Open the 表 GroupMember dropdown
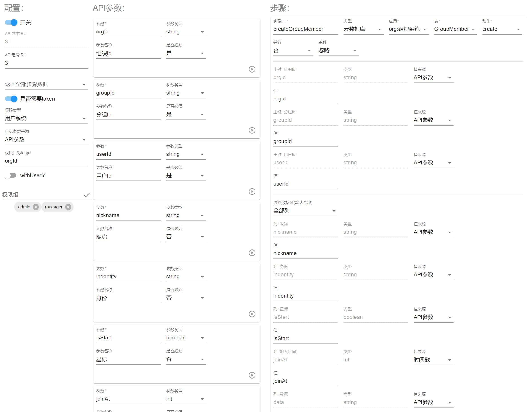 point(455,29)
